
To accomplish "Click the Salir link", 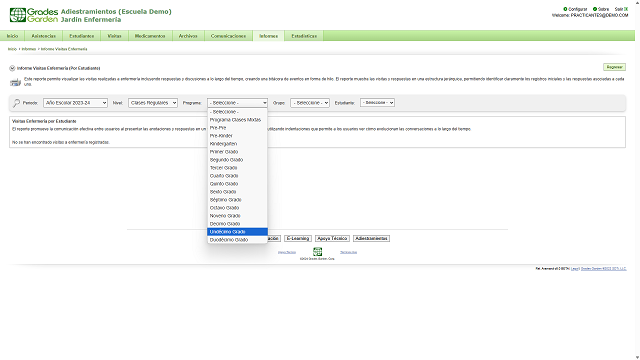I will click(x=619, y=9).
